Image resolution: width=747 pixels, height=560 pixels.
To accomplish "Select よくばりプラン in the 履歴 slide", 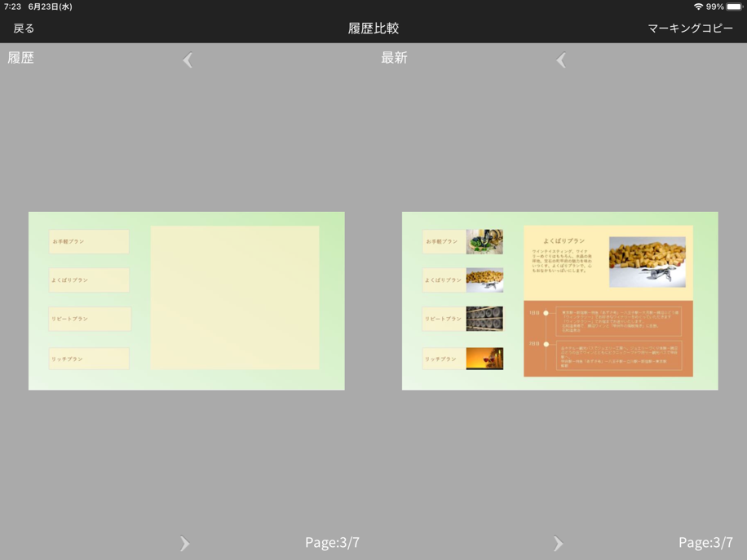I will [89, 280].
